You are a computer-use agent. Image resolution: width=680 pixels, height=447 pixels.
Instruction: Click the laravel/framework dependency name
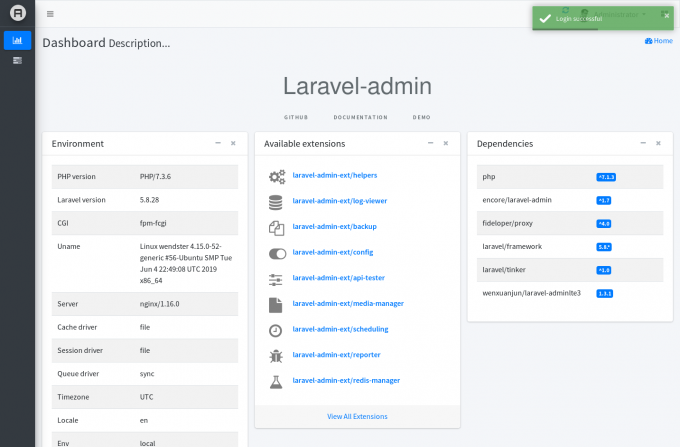click(x=512, y=246)
